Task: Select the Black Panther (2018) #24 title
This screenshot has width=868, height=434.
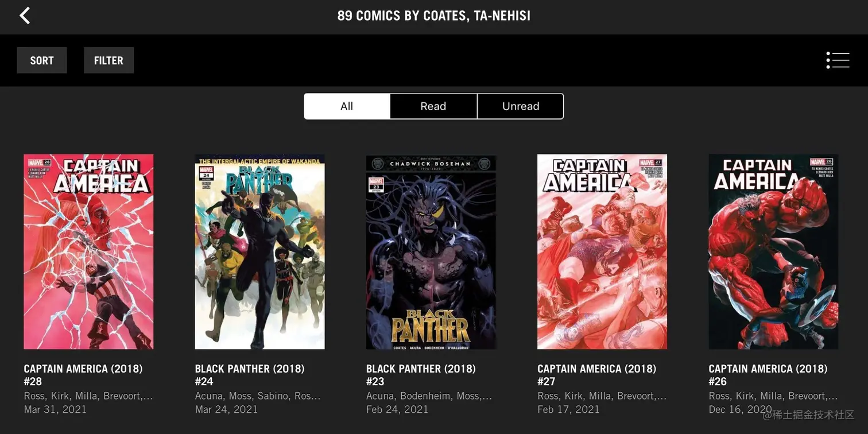Action: tap(250, 375)
